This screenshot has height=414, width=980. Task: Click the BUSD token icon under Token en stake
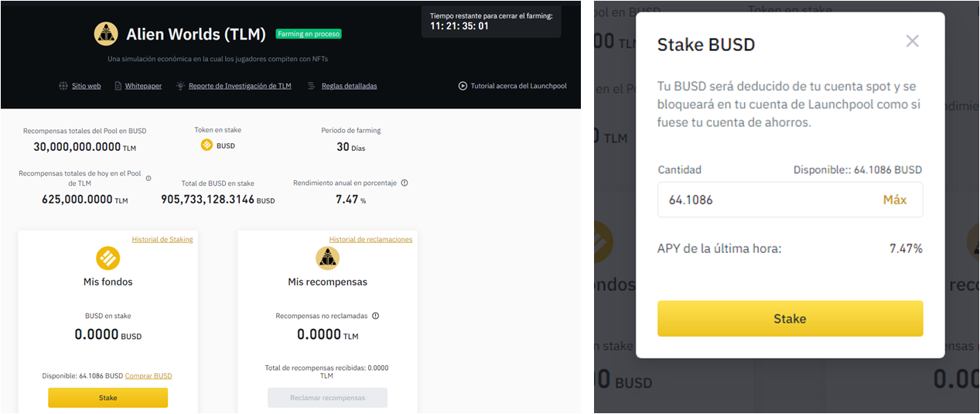point(207,145)
